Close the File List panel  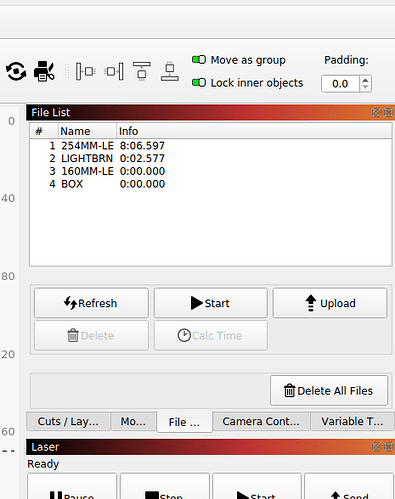coord(389,112)
